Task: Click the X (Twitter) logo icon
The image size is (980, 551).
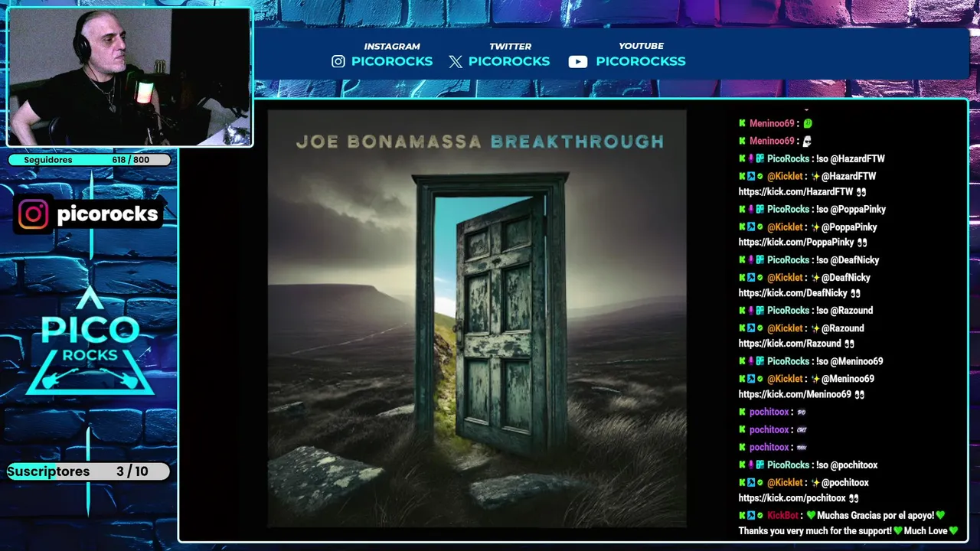Action: click(456, 62)
